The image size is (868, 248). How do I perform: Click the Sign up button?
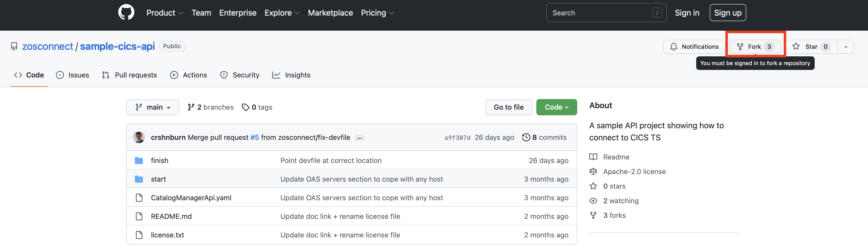coord(728,13)
